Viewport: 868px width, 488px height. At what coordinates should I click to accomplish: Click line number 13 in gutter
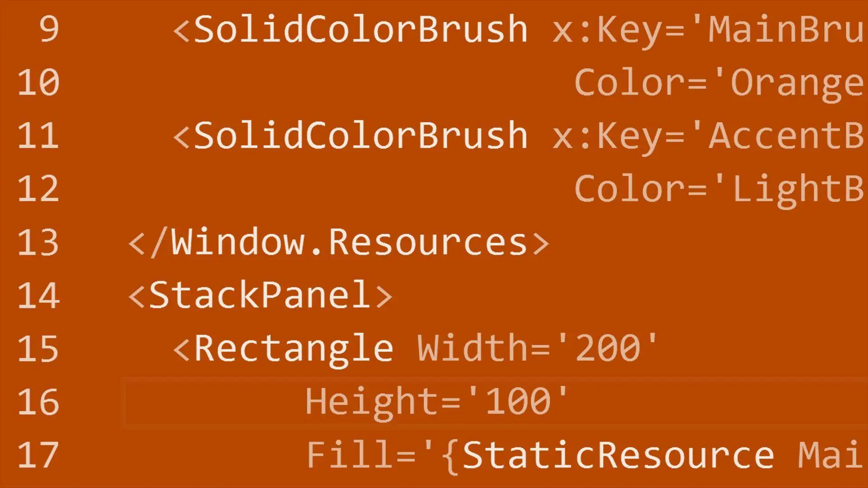38,243
